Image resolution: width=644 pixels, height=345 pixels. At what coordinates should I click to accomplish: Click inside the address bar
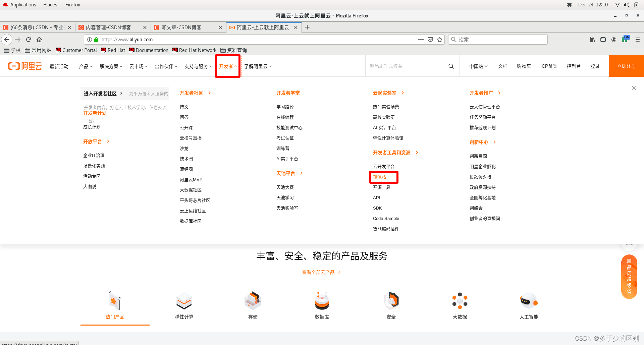pos(235,39)
